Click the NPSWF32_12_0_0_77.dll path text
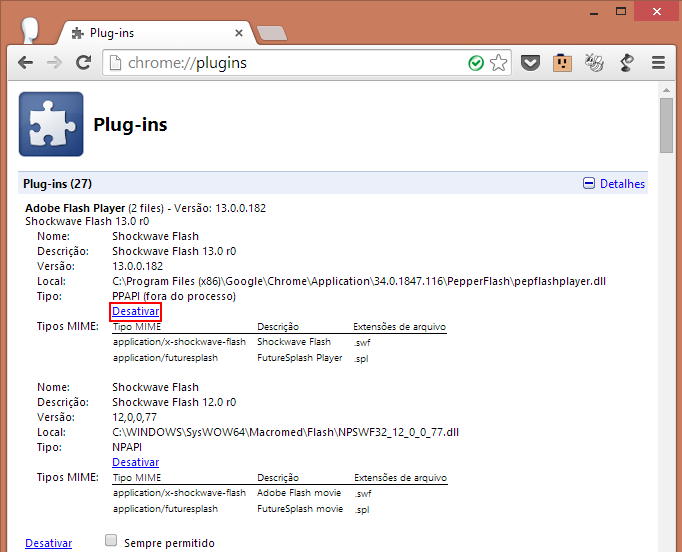 click(285, 432)
